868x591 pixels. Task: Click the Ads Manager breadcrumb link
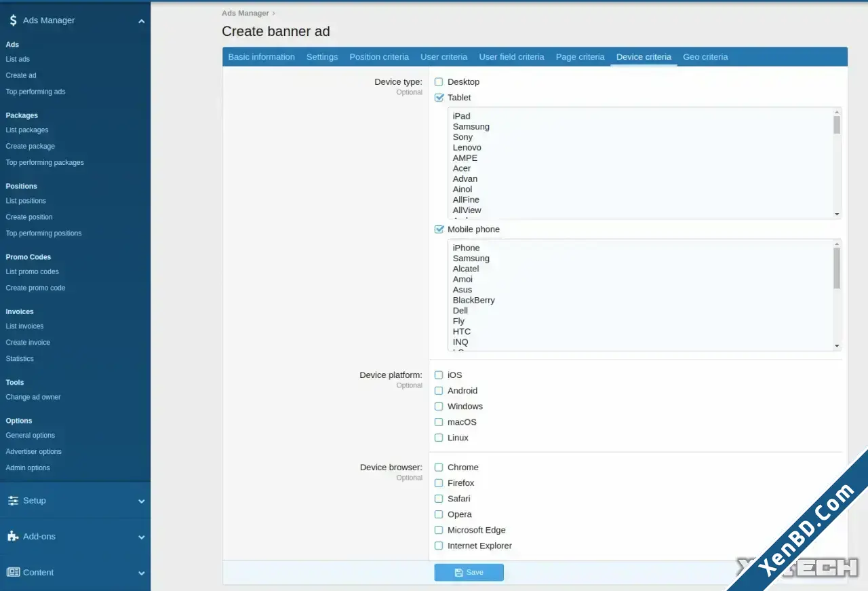[245, 13]
